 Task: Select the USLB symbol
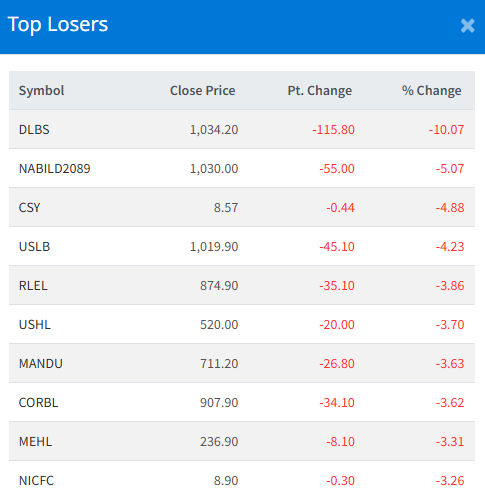34,247
